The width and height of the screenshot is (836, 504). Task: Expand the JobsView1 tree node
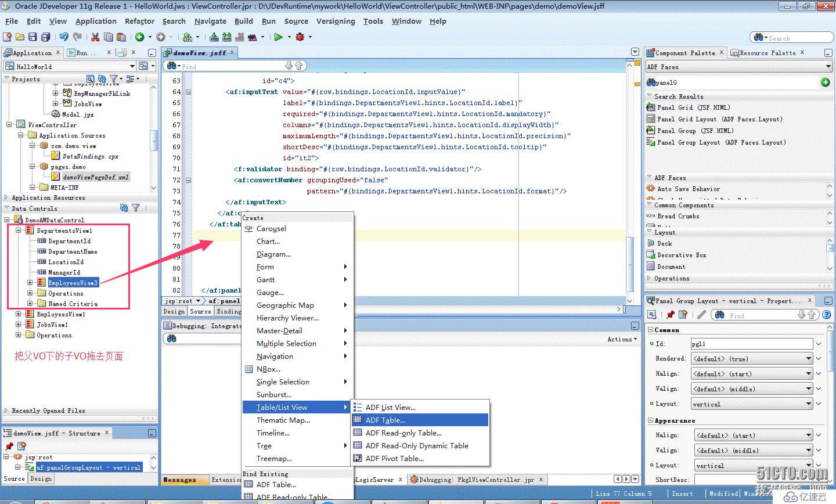19,325
